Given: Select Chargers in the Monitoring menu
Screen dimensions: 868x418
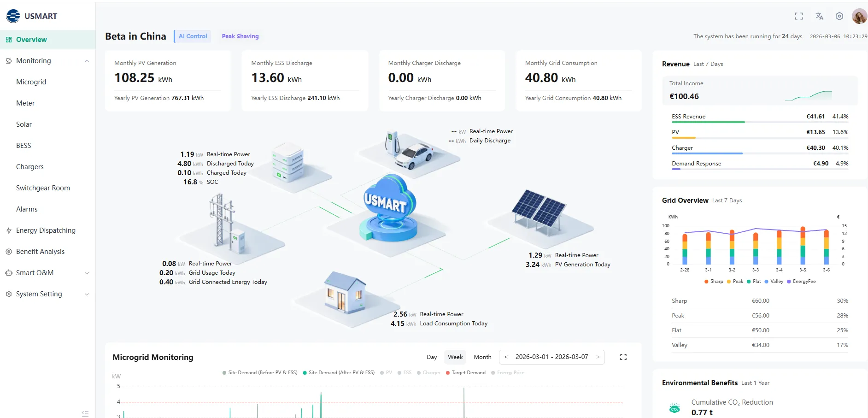Looking at the screenshot, I should 30,166.
